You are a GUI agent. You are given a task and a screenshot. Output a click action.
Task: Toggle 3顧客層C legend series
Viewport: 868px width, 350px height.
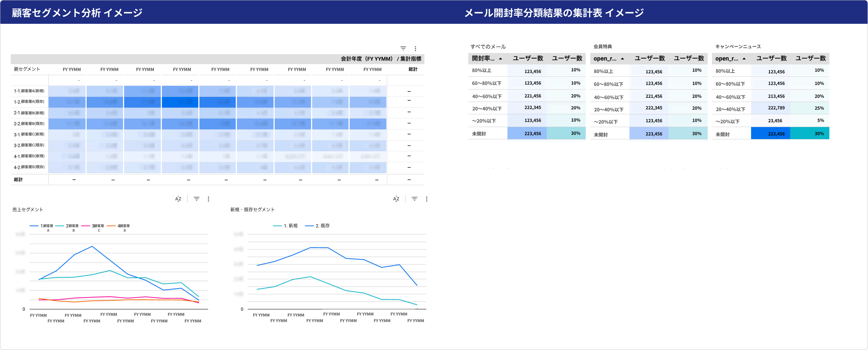98,226
